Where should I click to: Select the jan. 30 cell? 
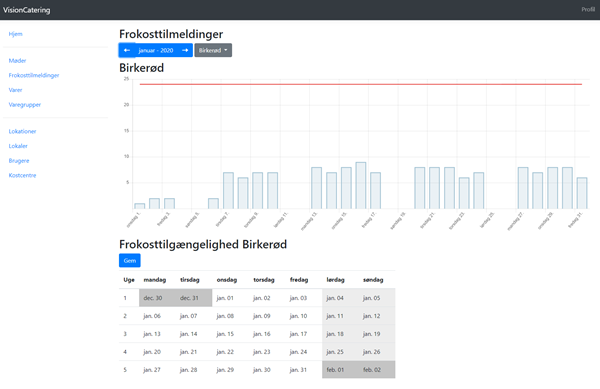pos(267,369)
